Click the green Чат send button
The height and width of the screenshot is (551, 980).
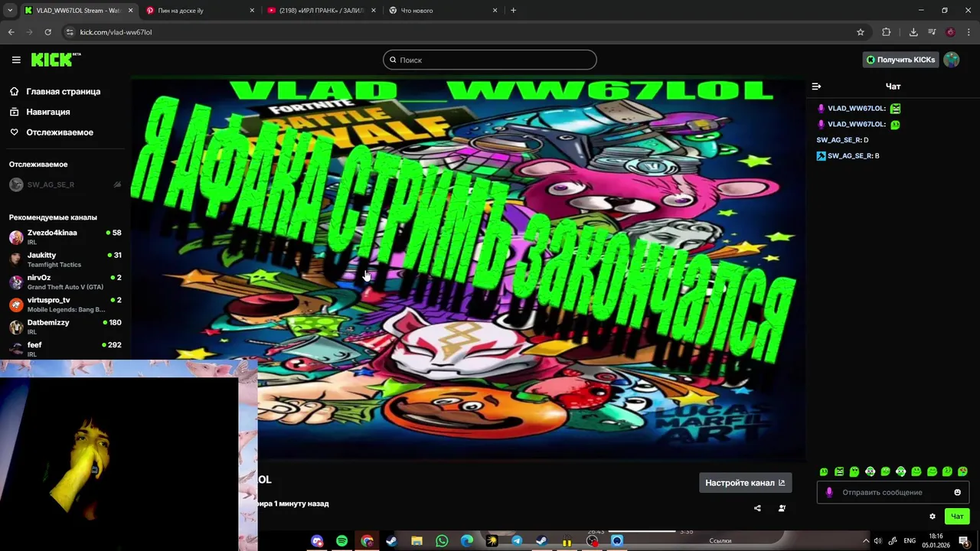click(957, 517)
